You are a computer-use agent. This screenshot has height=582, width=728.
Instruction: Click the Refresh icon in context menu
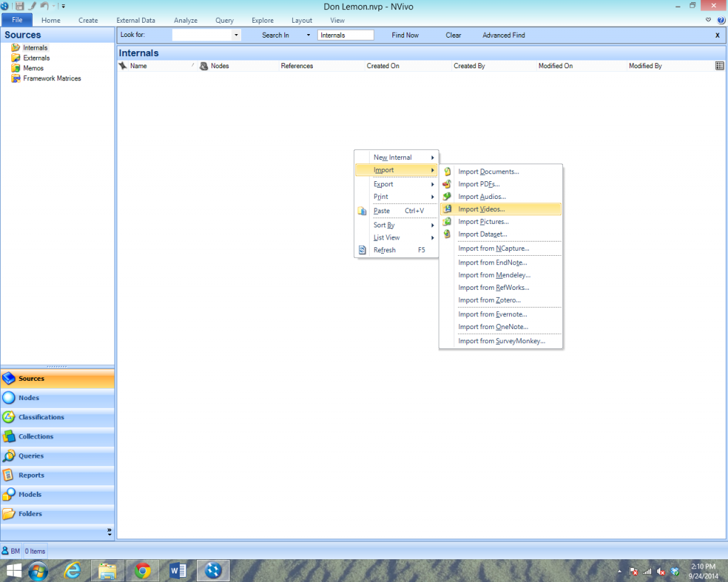point(362,250)
